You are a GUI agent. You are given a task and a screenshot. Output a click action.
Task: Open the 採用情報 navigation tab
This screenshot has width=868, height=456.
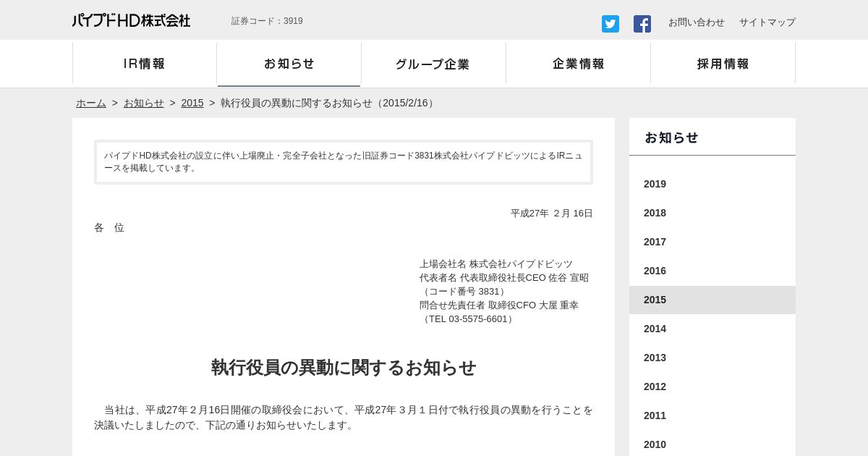[x=723, y=64]
